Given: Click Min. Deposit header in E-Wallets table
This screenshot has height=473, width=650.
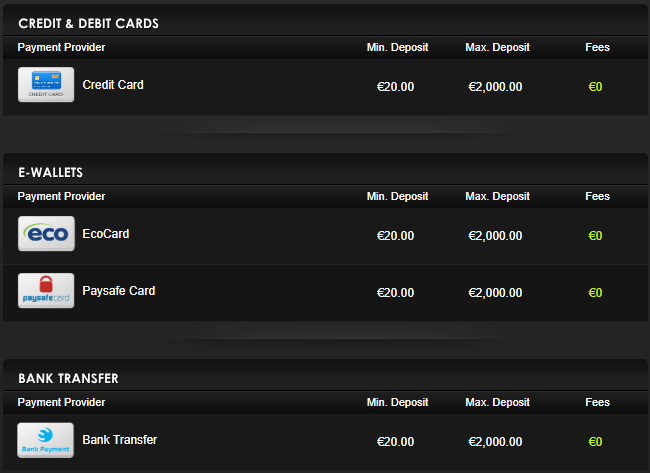Looking at the screenshot, I should (397, 196).
